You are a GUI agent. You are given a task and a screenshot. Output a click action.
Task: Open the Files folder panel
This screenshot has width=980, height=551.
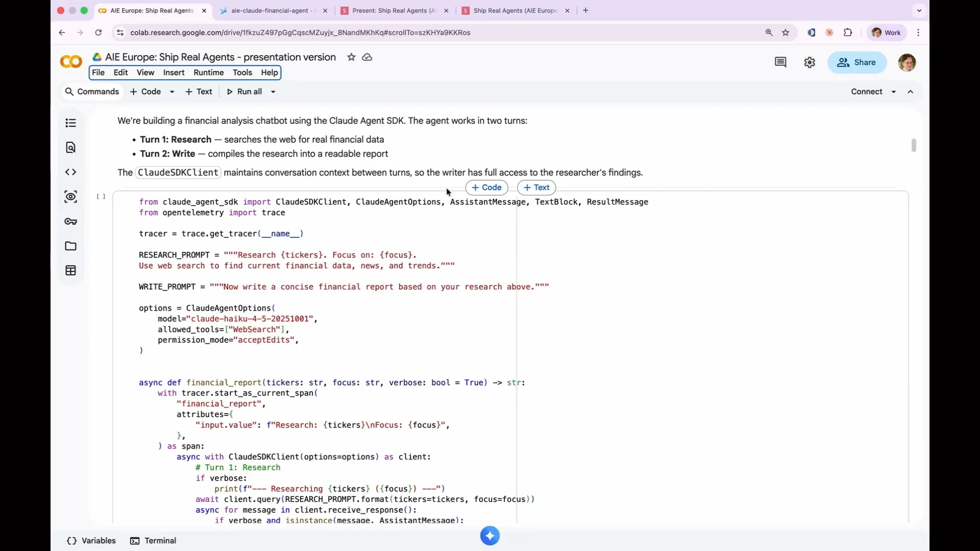70,246
